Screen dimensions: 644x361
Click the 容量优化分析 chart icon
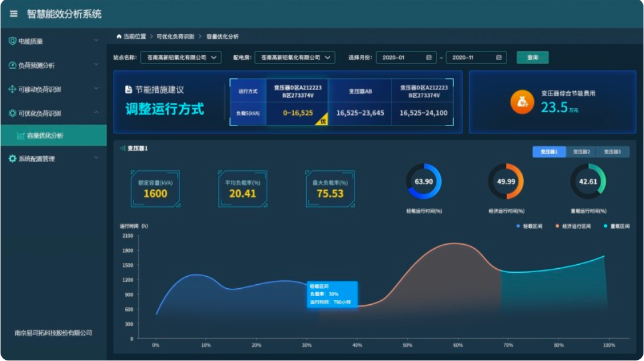(x=21, y=135)
